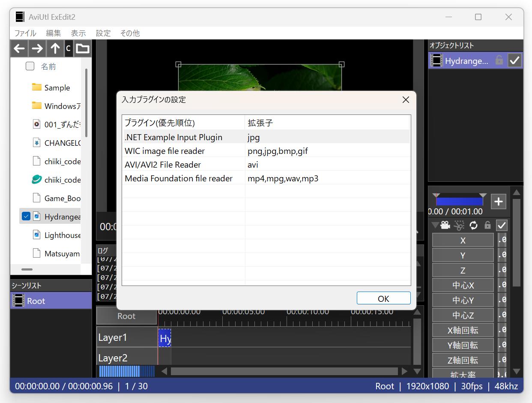
Task: Select the Hy clip on Layer1 timeline
Action: point(164,338)
